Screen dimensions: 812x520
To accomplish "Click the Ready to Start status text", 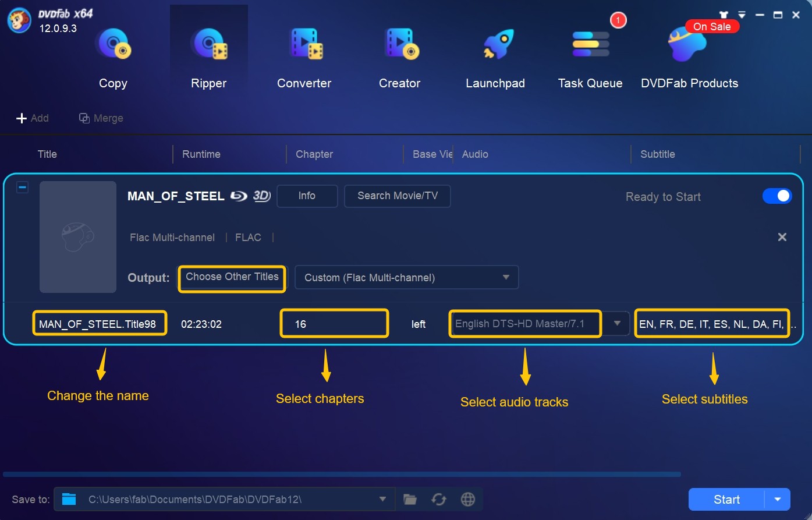I will pos(663,197).
